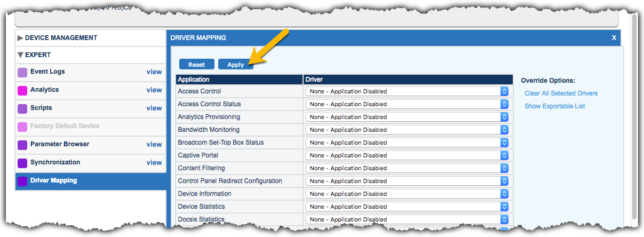Click the Parameter Browser icon
Screen dimensions: 644x237
point(22,145)
